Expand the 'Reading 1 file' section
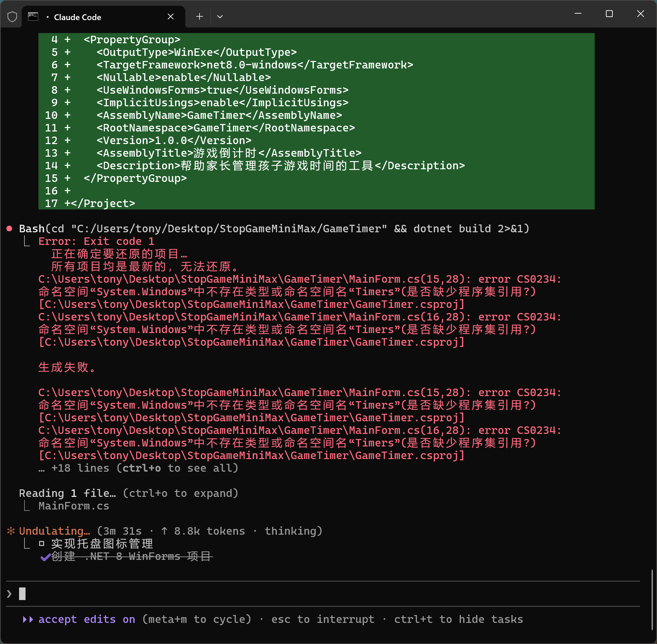 (x=128, y=493)
